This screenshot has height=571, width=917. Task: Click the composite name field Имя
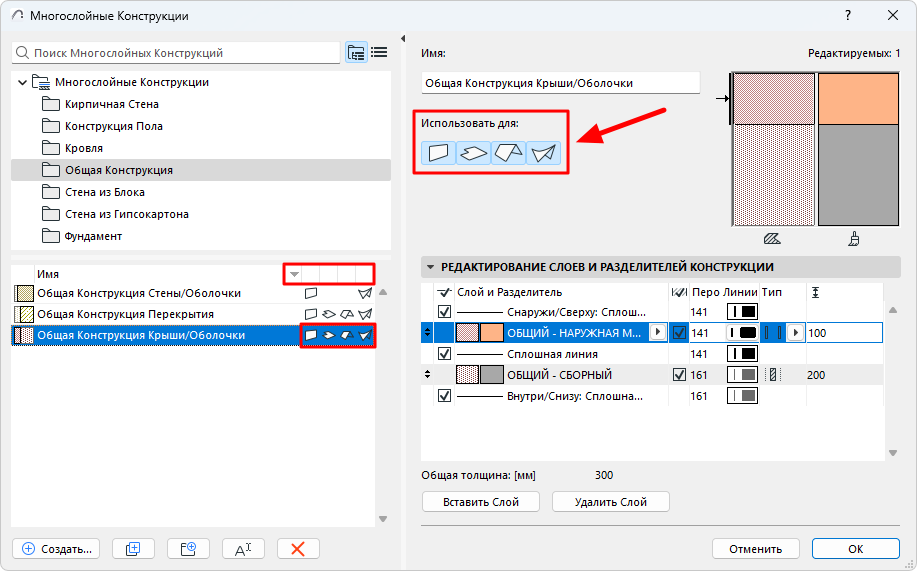point(560,83)
